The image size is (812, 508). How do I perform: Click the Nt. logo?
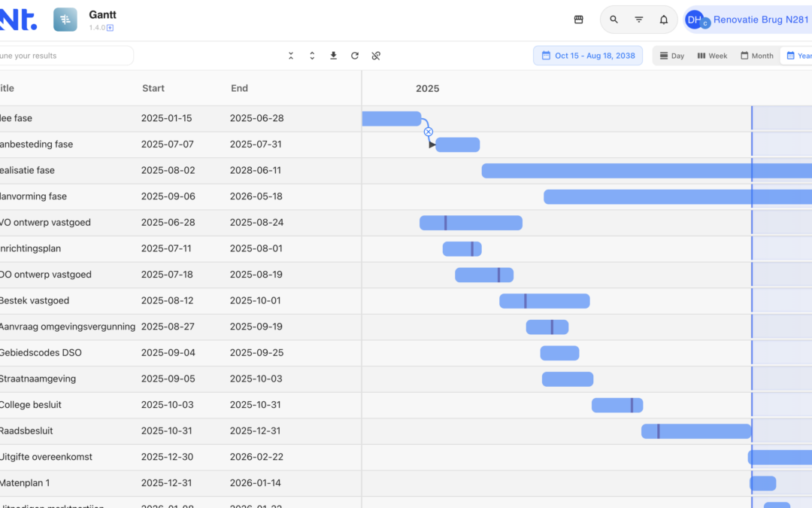[18, 20]
